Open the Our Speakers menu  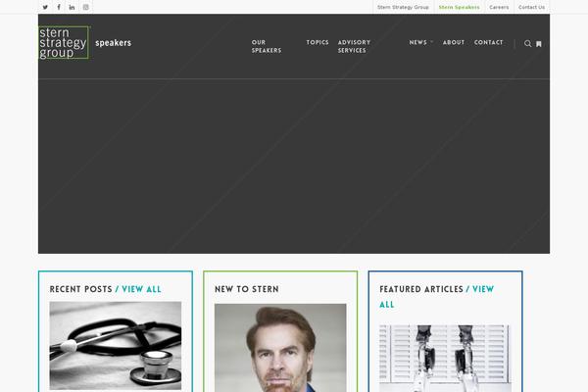pyautogui.click(x=267, y=46)
